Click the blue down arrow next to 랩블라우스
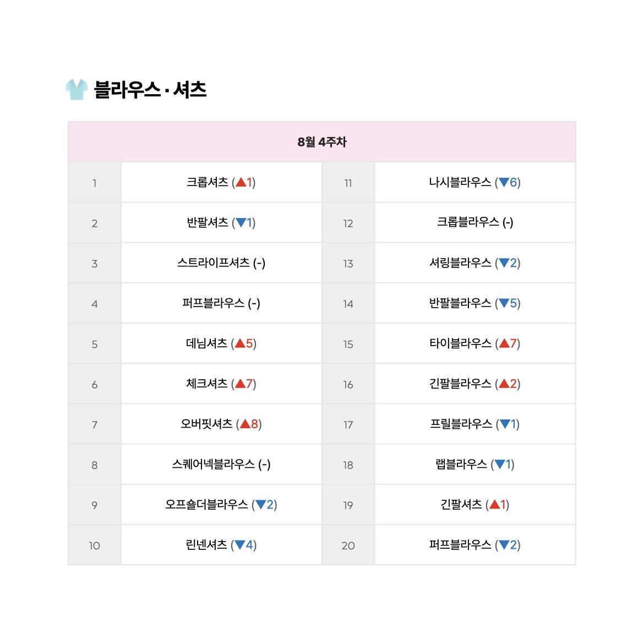Image resolution: width=644 pixels, height=644 pixels. pos(500,464)
